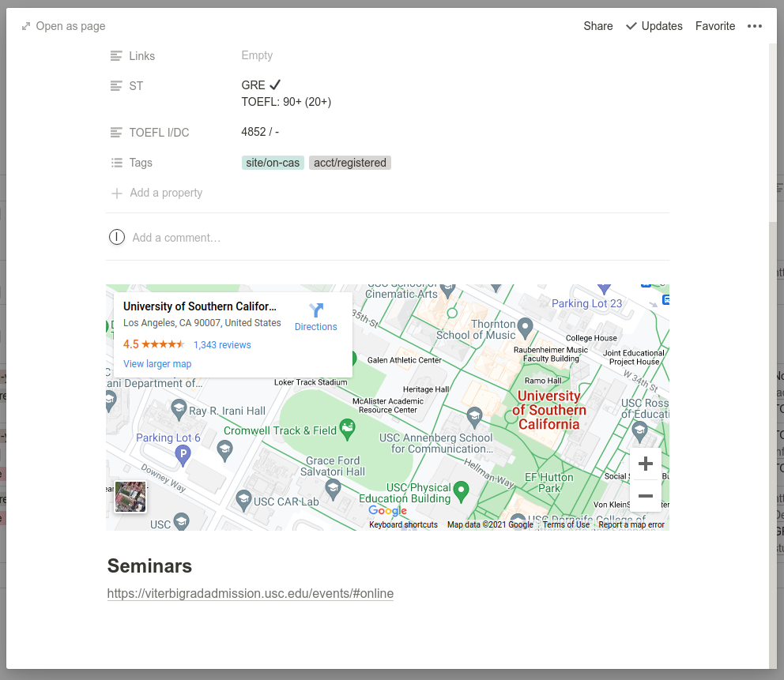Screen dimensions: 784x680
Task: Open the viterbigradadmission.usc.edu events link
Action: (x=251, y=594)
